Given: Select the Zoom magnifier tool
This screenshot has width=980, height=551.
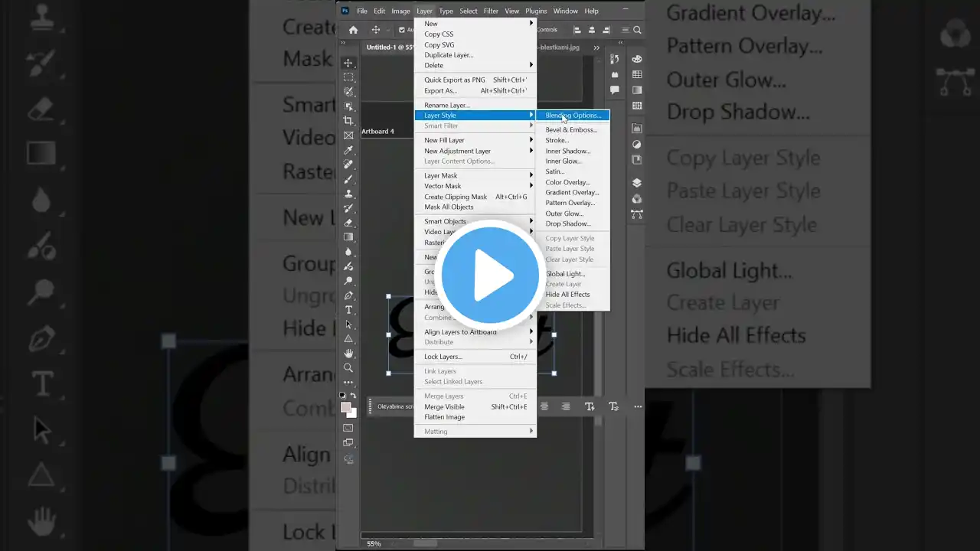Looking at the screenshot, I should (x=348, y=368).
